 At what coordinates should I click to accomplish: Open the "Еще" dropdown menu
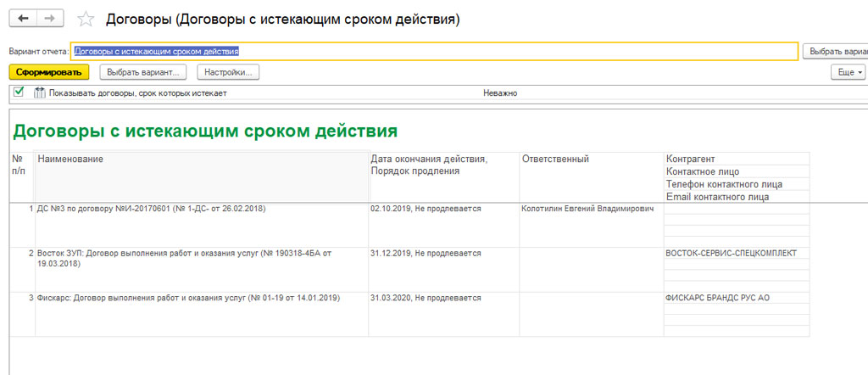(x=849, y=73)
